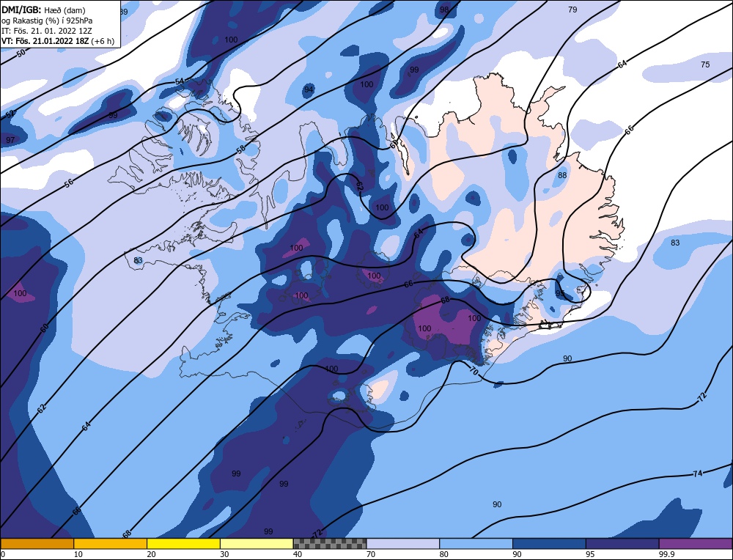
Task: Click the '40' tick label on the color scale
Action: coord(298,554)
